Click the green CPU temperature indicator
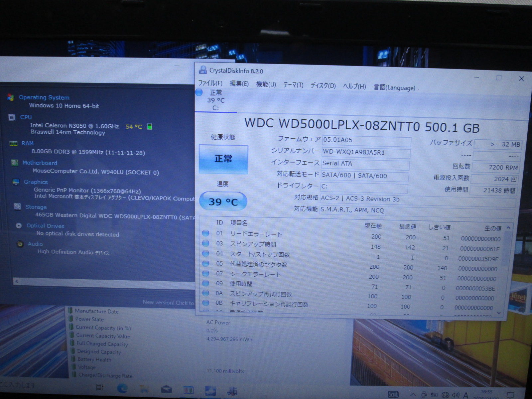This screenshot has height=399, width=532. (x=150, y=126)
